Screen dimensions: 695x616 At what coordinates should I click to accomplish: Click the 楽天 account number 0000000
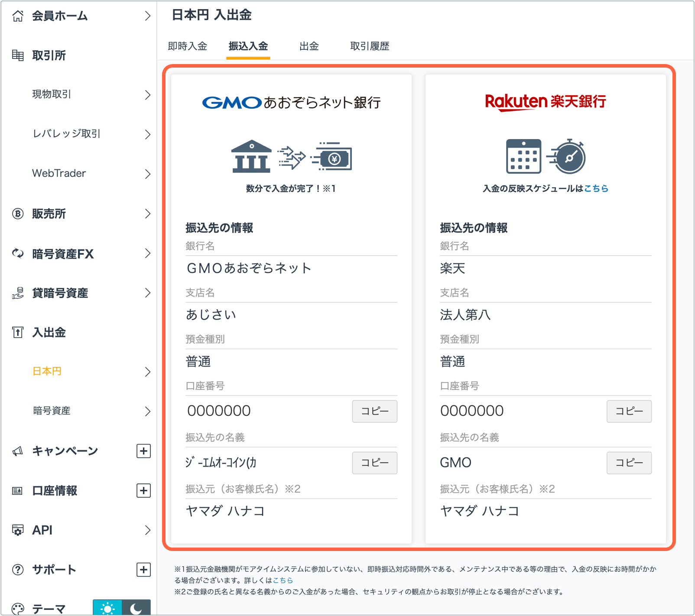tap(472, 411)
